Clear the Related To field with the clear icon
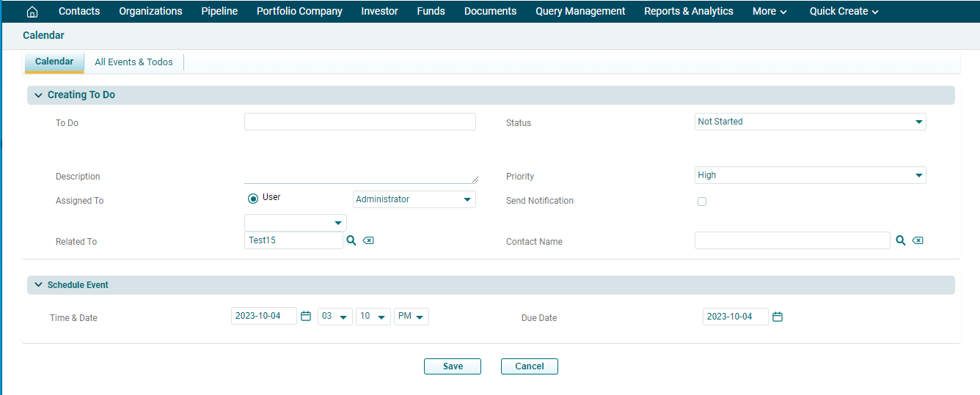 (x=368, y=240)
